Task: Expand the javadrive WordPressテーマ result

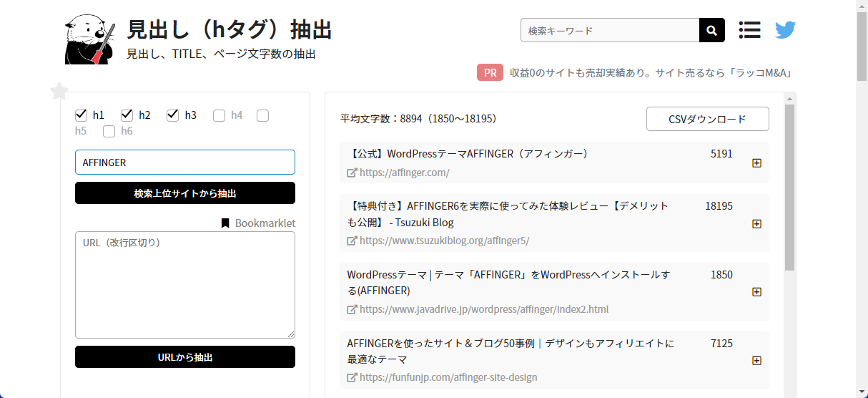Action: click(x=756, y=291)
